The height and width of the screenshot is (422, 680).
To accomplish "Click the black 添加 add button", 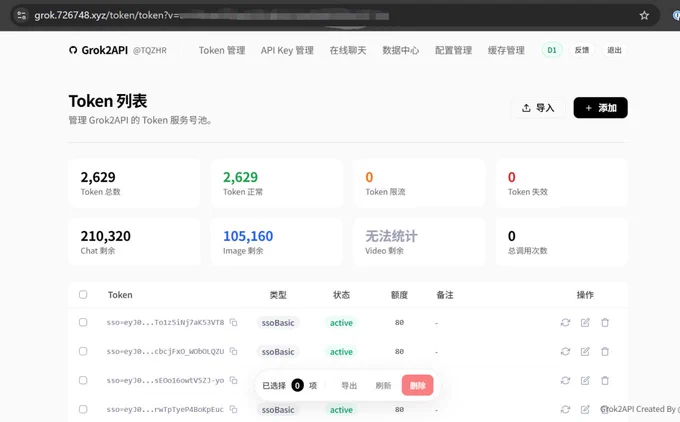I will coord(600,108).
